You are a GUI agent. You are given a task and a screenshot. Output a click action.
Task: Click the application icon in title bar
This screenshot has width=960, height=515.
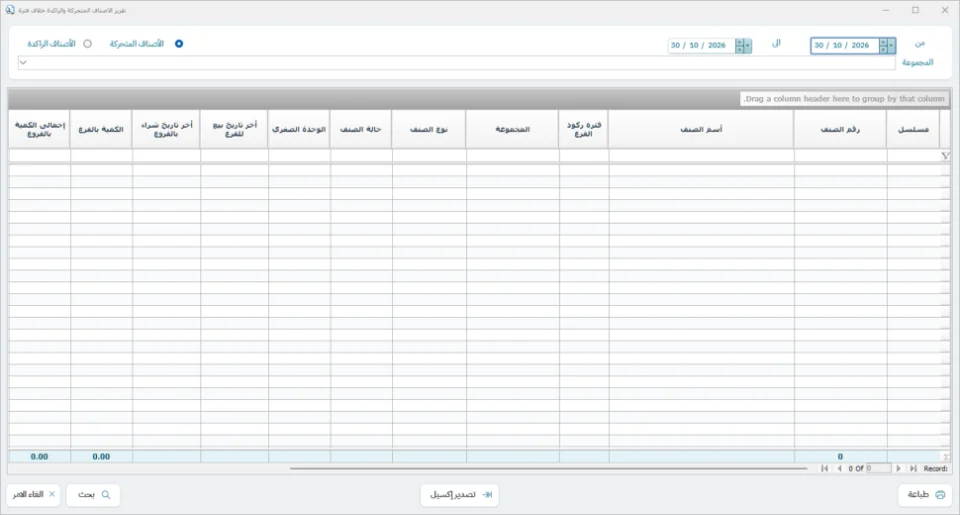coord(10,10)
